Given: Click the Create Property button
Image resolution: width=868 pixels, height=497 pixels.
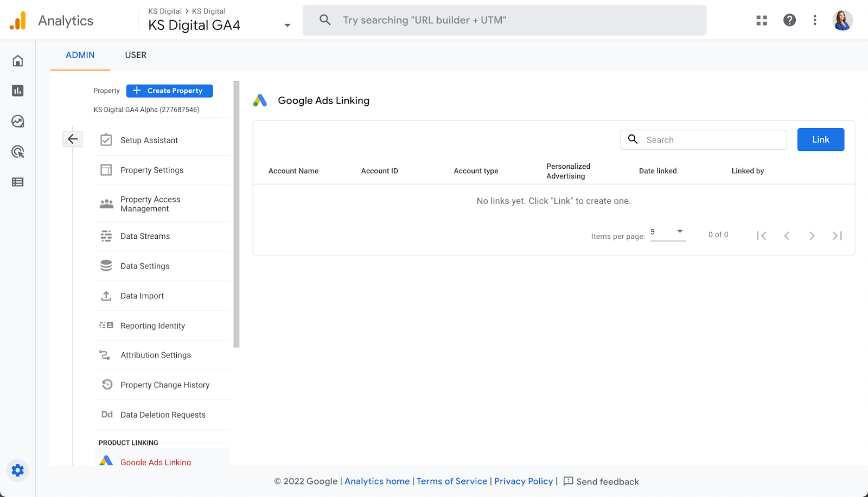Looking at the screenshot, I should click(169, 91).
